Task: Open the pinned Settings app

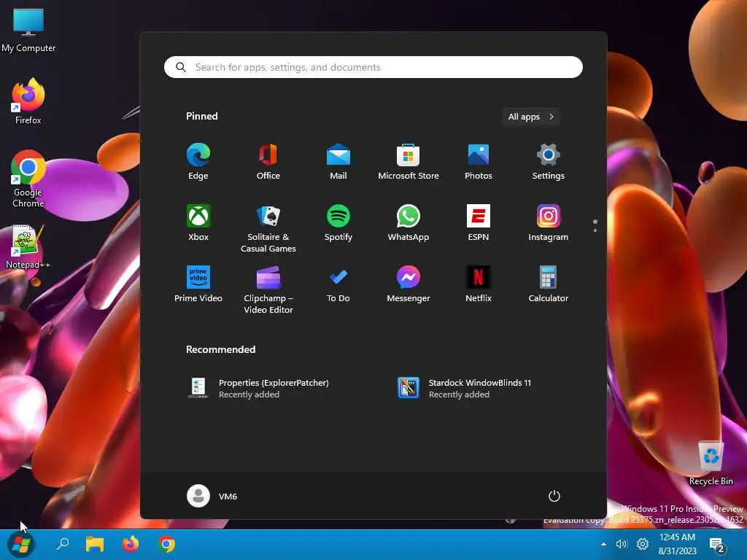Action: (549, 161)
